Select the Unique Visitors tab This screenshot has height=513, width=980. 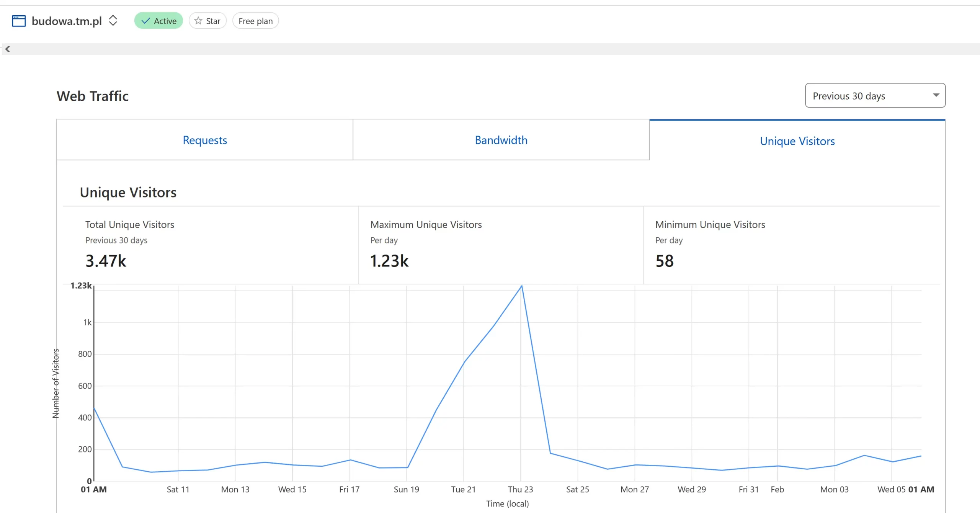(x=797, y=141)
